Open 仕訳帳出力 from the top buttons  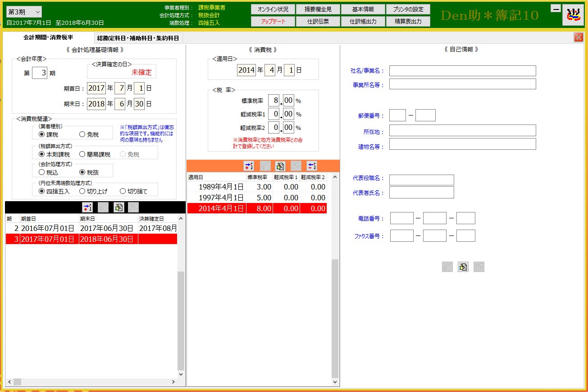tap(363, 21)
